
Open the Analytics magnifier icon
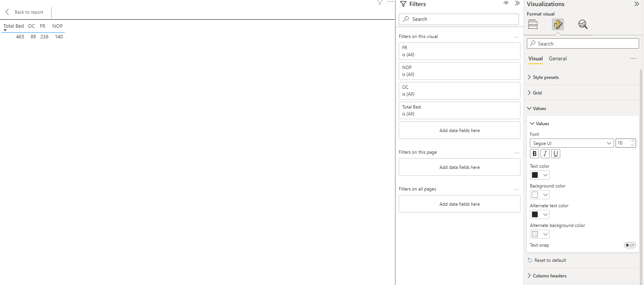[x=583, y=25]
